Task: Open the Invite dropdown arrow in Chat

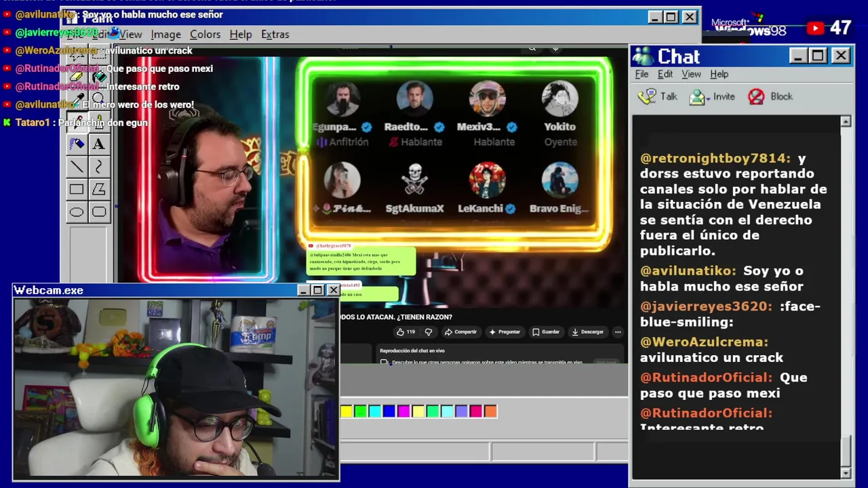Action: tap(708, 98)
